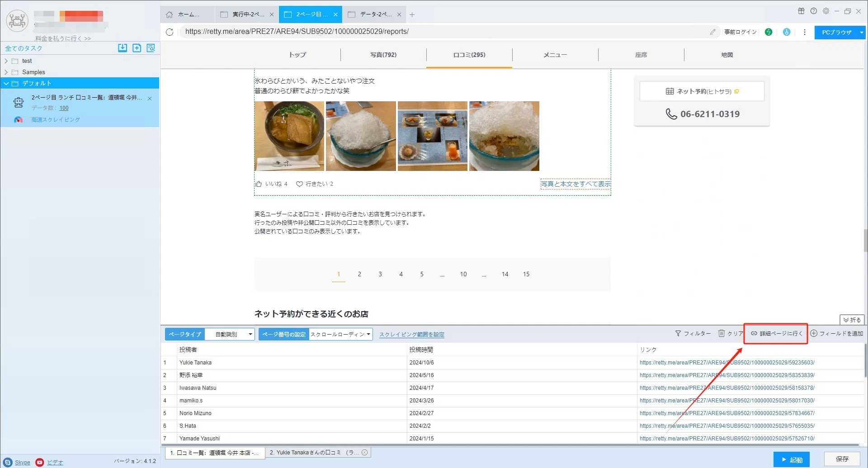
Task: Click the user avatar robot icon
Action: (x=17, y=20)
